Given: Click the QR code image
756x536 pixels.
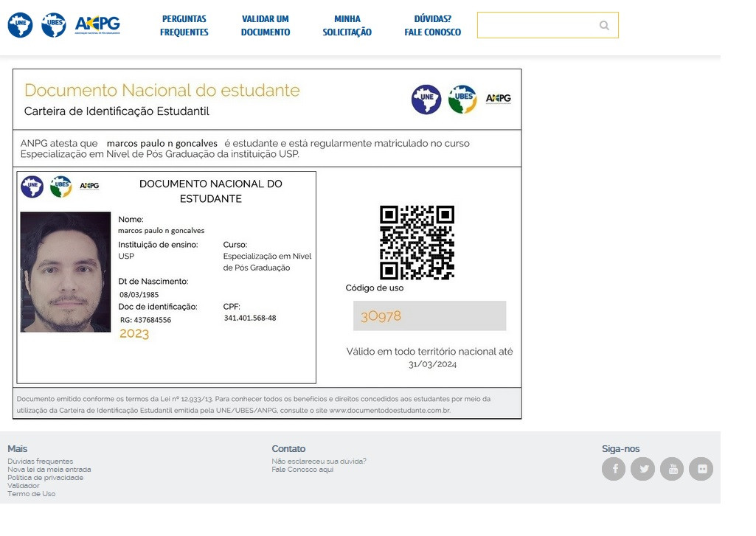Looking at the screenshot, I should pos(417,243).
